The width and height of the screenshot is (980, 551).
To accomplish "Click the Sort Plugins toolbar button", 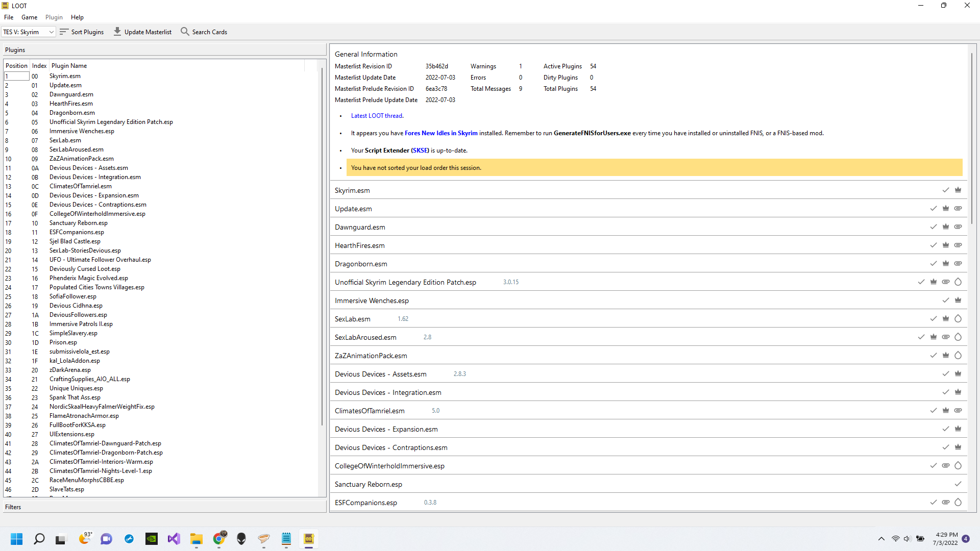I will point(82,32).
